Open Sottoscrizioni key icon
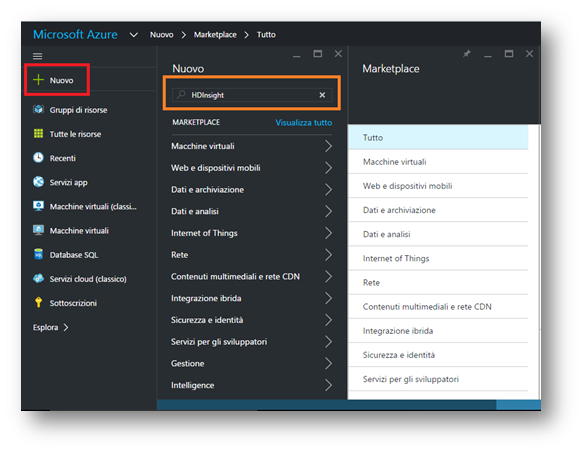Screen dimensions: 583x453 pos(38,302)
